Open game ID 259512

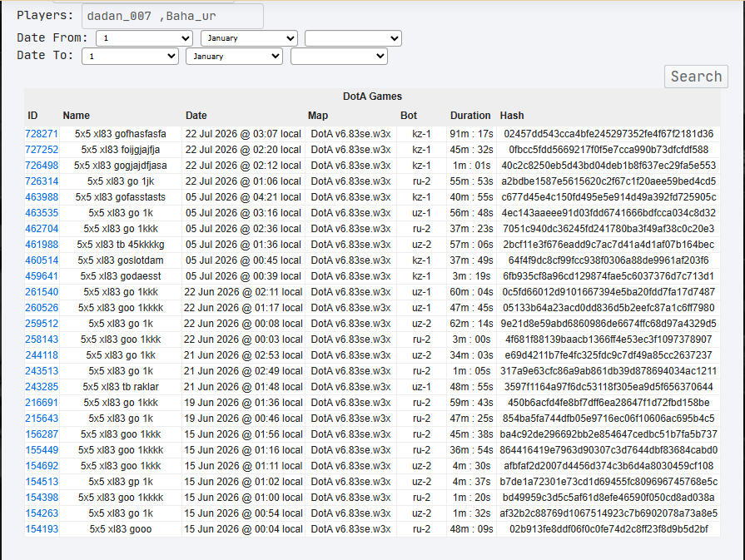[42, 324]
